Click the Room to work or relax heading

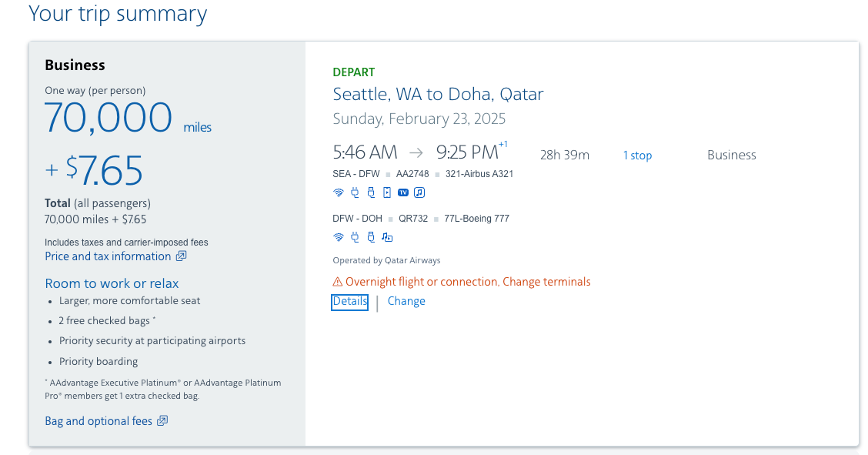pyautogui.click(x=112, y=283)
